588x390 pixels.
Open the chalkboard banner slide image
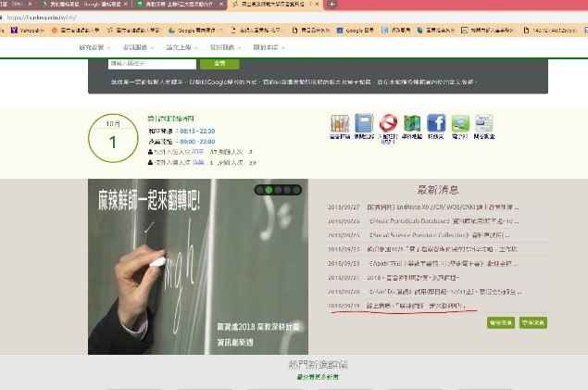[x=198, y=267]
